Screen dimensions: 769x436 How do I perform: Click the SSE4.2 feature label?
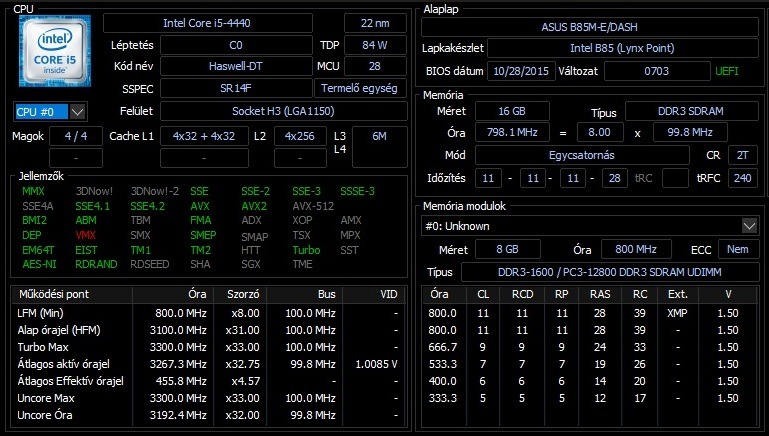tap(148, 206)
